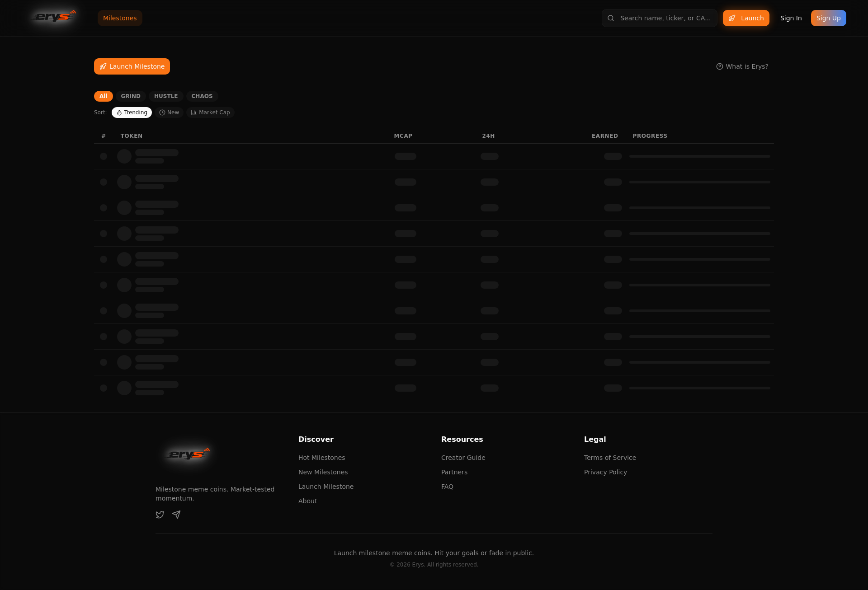Click the search name, ticker, or CA field
The width and height of the screenshot is (868, 590).
(x=665, y=18)
